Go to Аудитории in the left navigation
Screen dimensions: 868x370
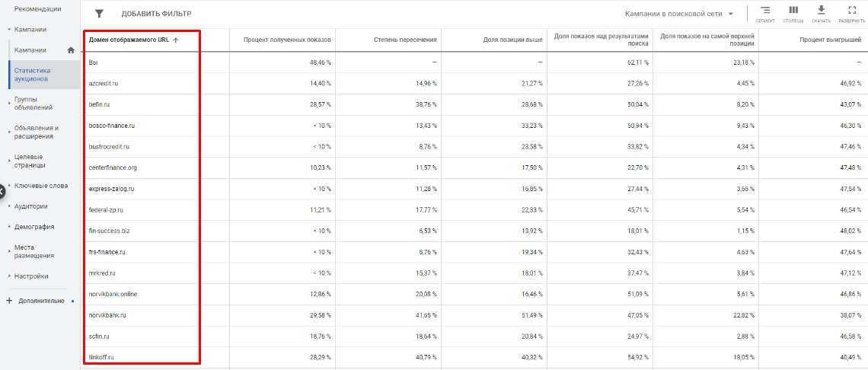31,206
